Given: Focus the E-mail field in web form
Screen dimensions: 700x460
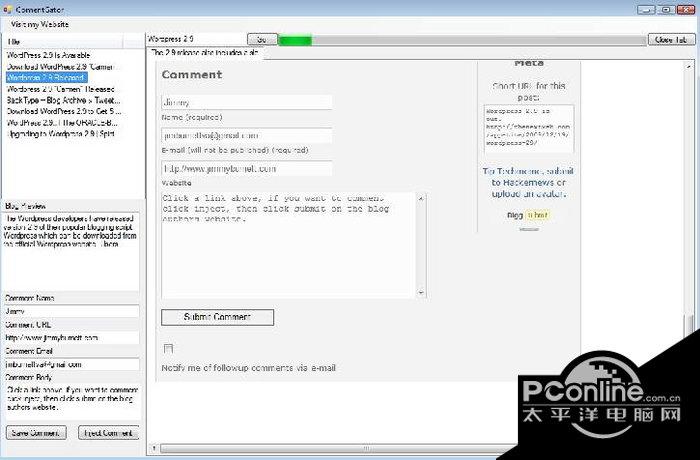Looking at the screenshot, I should tap(246, 135).
